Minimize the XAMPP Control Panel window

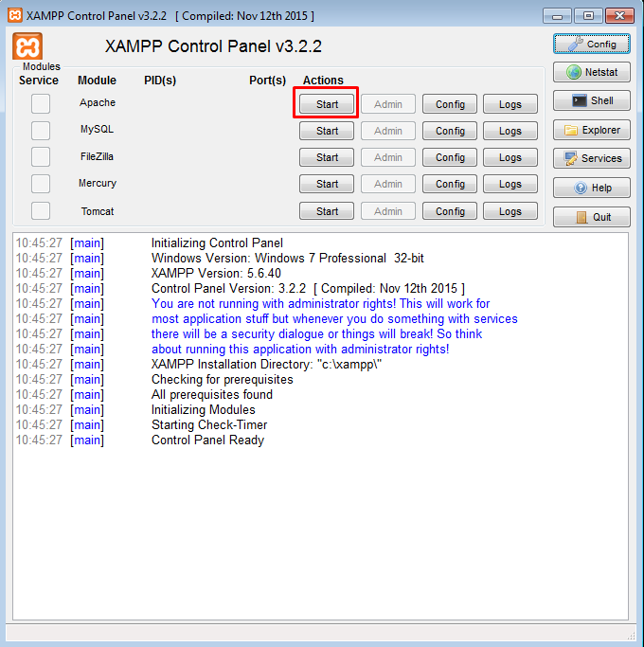pos(557,16)
